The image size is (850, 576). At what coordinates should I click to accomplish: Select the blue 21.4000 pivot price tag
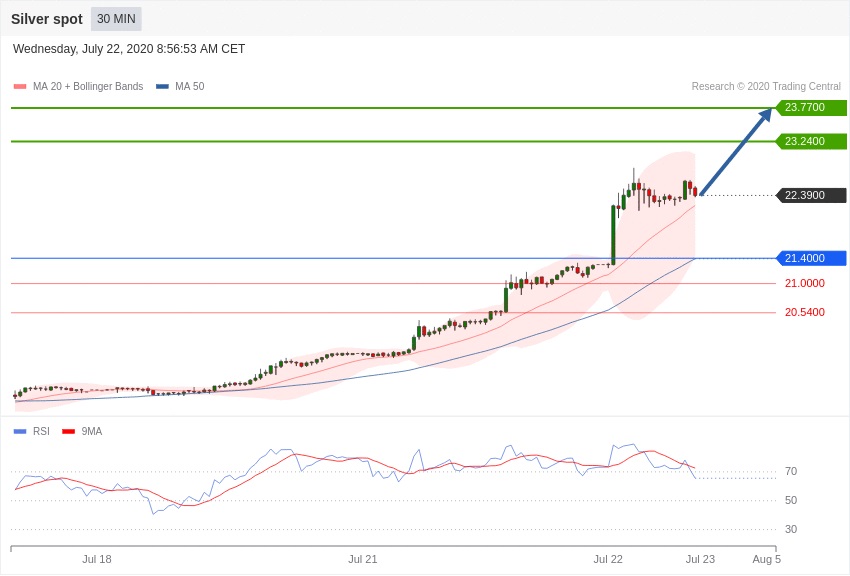[x=810, y=259]
